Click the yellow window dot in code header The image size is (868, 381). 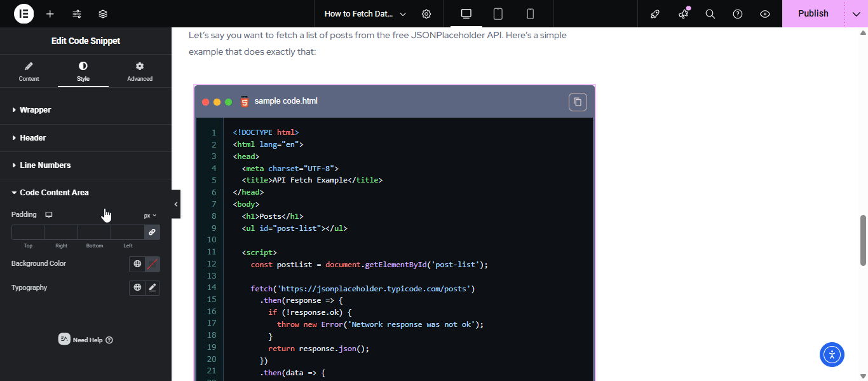(217, 102)
